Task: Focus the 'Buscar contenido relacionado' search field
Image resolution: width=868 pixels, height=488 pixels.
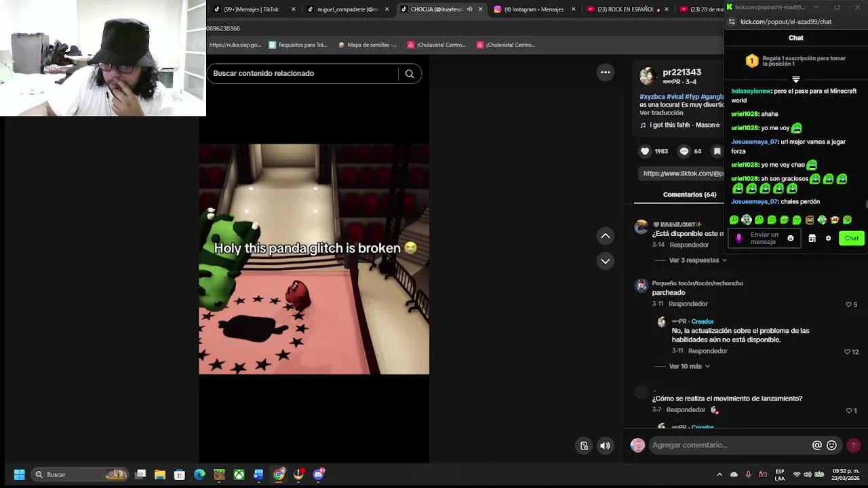Action: (x=304, y=73)
